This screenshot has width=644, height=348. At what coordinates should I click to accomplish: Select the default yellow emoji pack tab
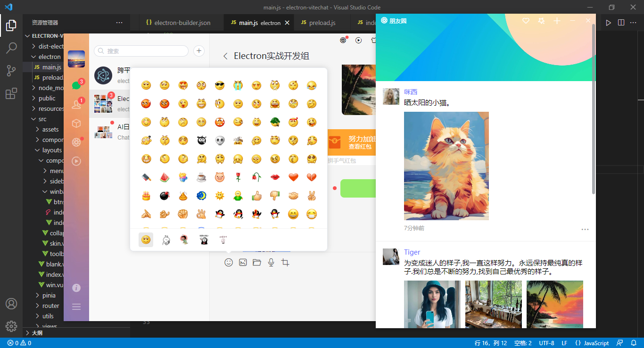coord(146,240)
